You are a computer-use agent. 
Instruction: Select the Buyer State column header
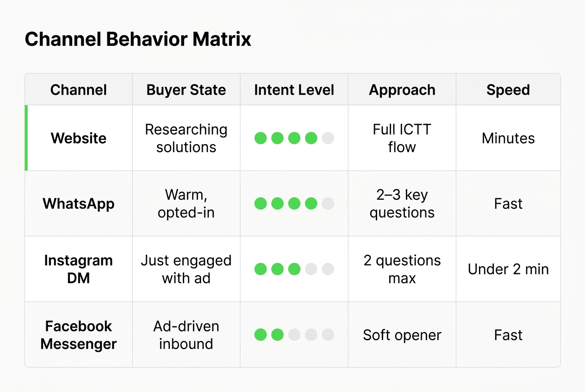[186, 90]
